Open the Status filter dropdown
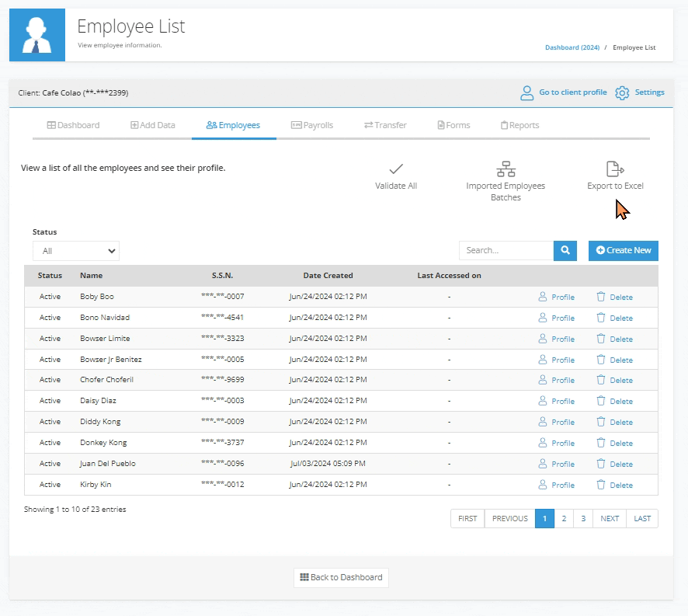The image size is (688, 616). [x=76, y=251]
